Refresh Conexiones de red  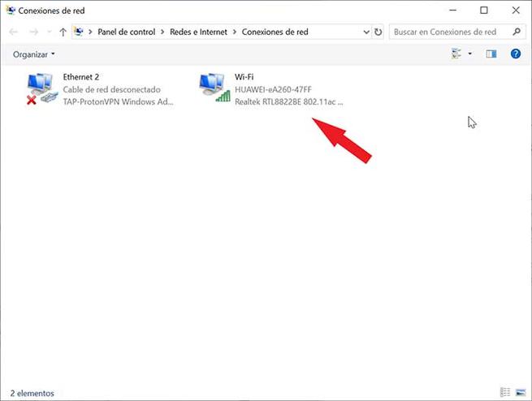pos(378,32)
